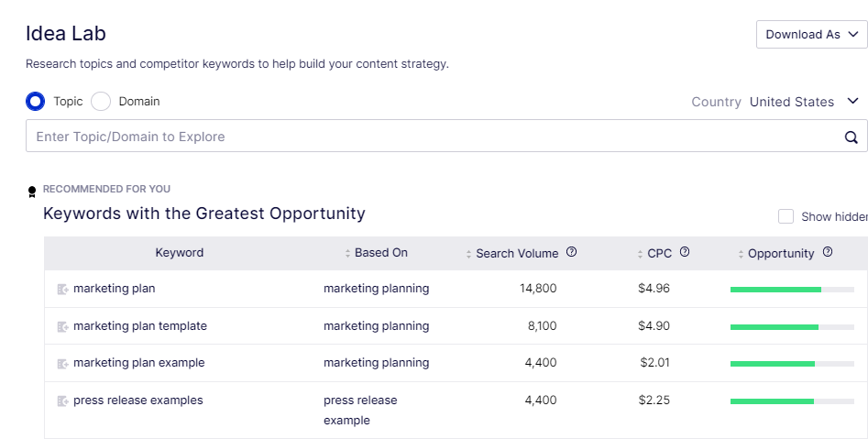Open Opportunity help question icon

click(x=827, y=252)
